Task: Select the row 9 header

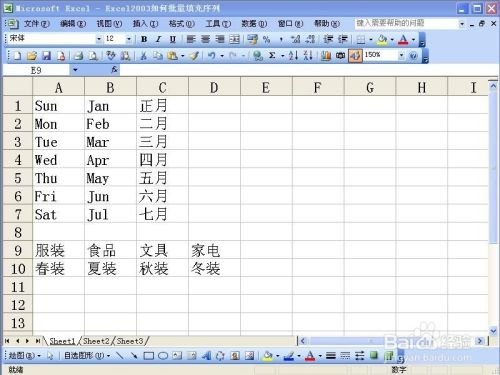Action: pos(18,250)
